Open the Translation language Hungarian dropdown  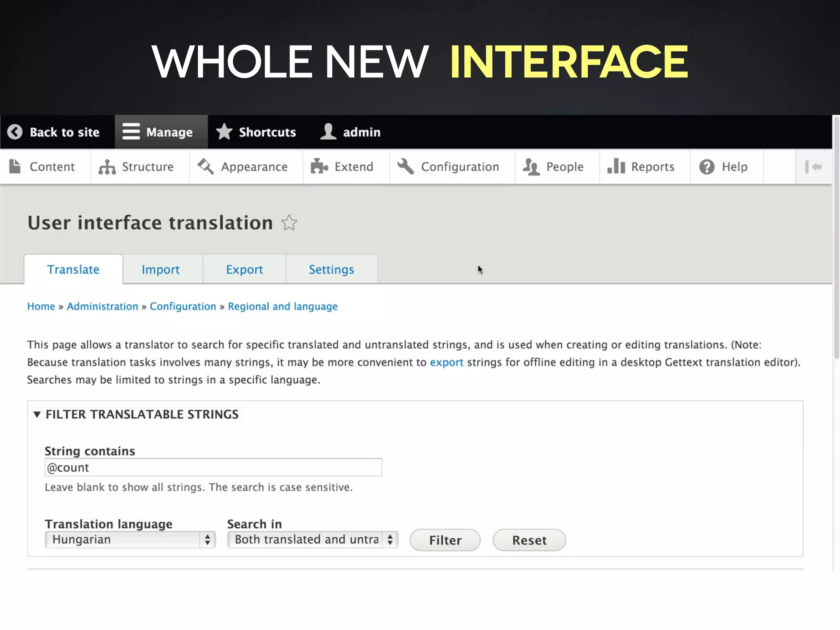coord(130,540)
